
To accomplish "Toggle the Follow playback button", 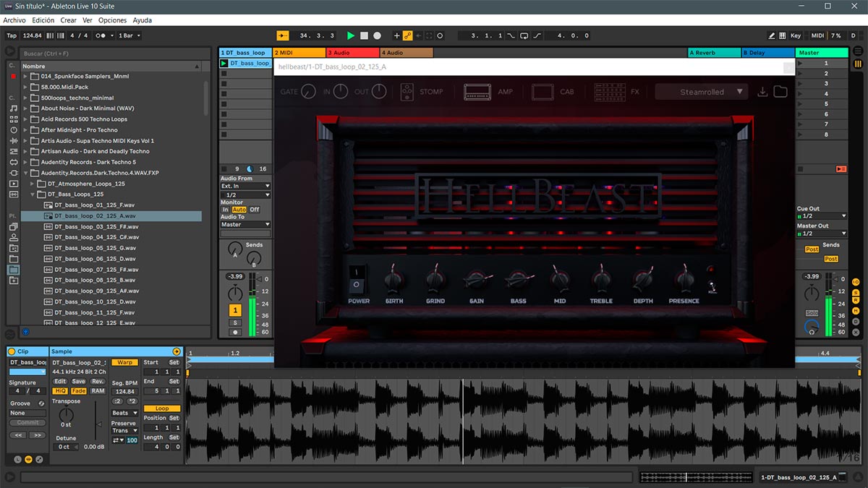I will pos(284,35).
